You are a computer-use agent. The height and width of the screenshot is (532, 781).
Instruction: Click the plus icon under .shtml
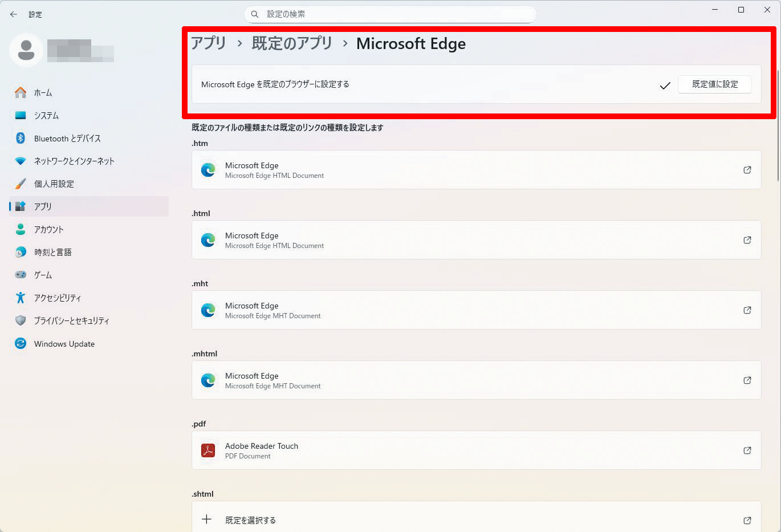206,519
